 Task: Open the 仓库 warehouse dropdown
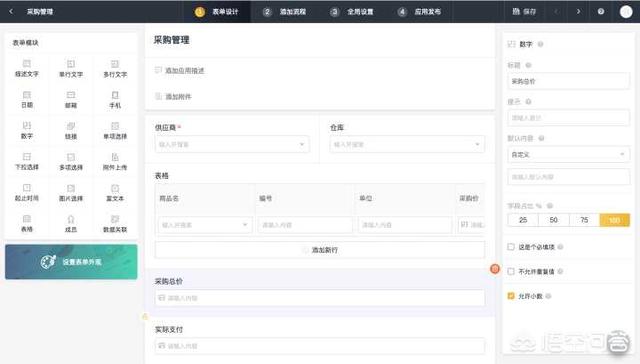(407, 144)
